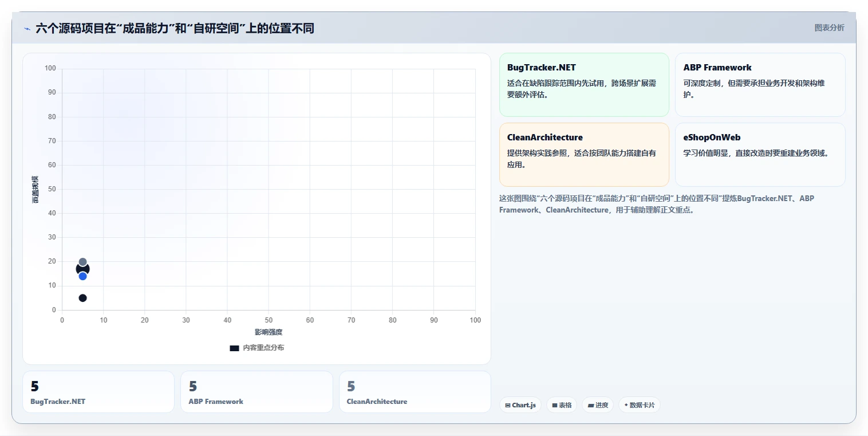This screenshot has width=868, height=436.
Task: Click the 内容重点分布 legend text
Action: coord(263,348)
